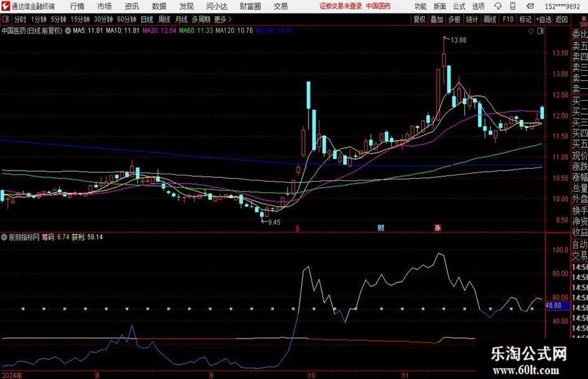Click the 2024年 date axis label
This screenshot has width=588, height=379.
tap(12, 375)
